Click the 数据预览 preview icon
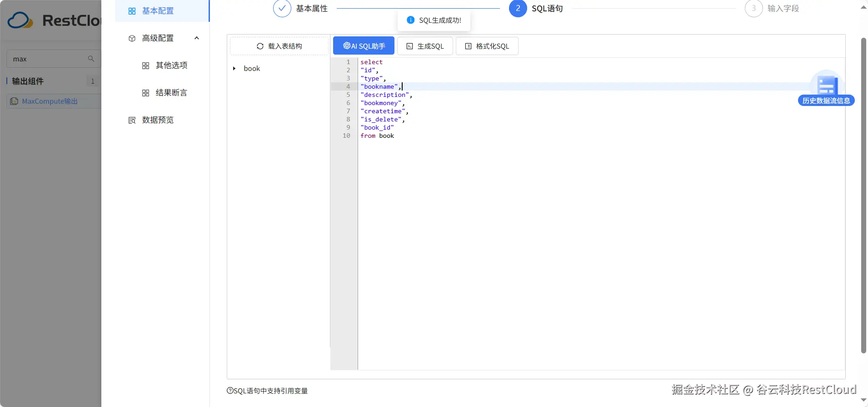This screenshot has height=407, width=868. [132, 120]
